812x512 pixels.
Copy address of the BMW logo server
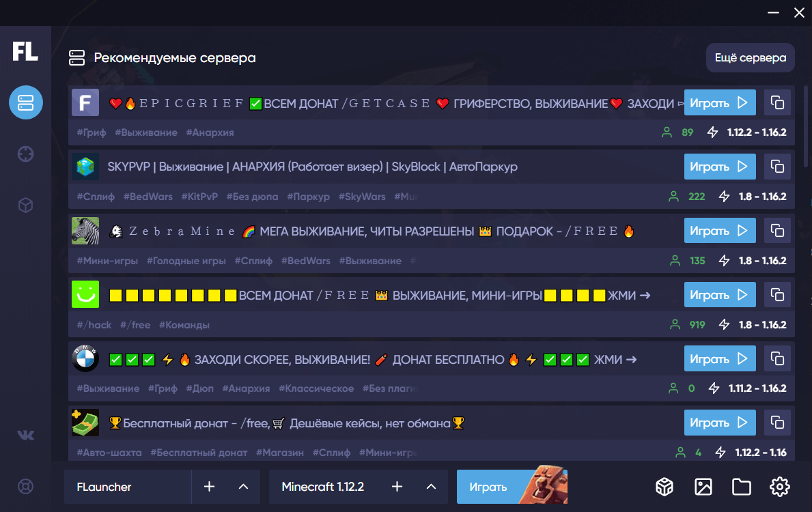click(777, 359)
